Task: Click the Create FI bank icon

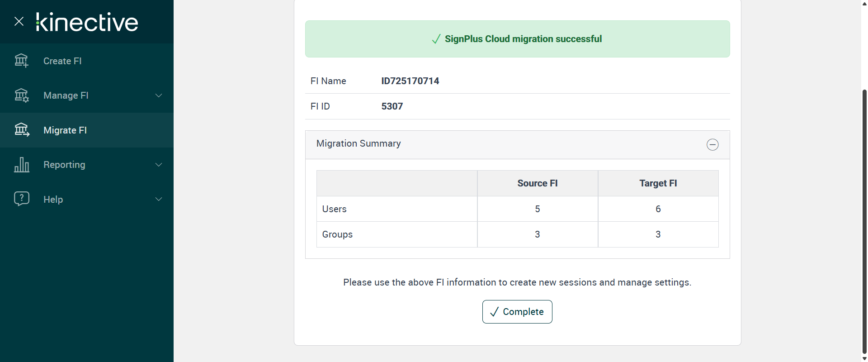Action: pyautogui.click(x=21, y=61)
